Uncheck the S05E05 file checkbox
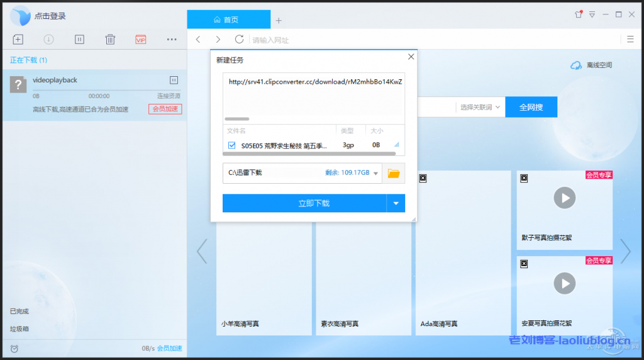The width and height of the screenshot is (644, 360). point(231,145)
